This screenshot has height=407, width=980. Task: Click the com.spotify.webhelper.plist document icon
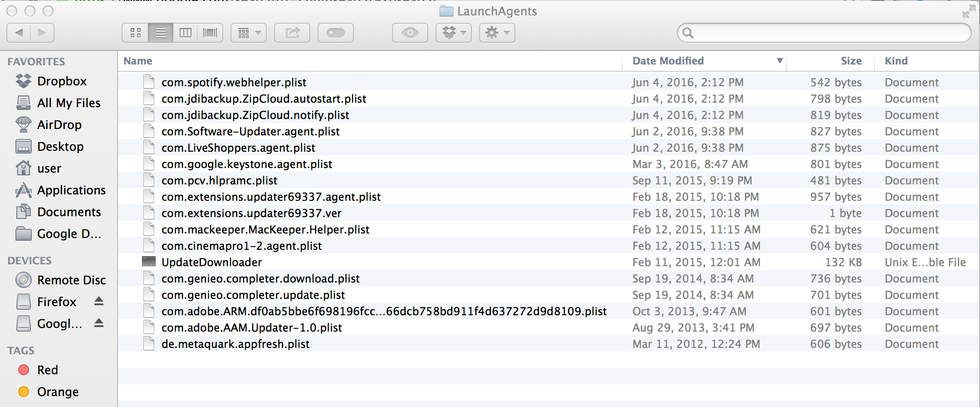[149, 82]
